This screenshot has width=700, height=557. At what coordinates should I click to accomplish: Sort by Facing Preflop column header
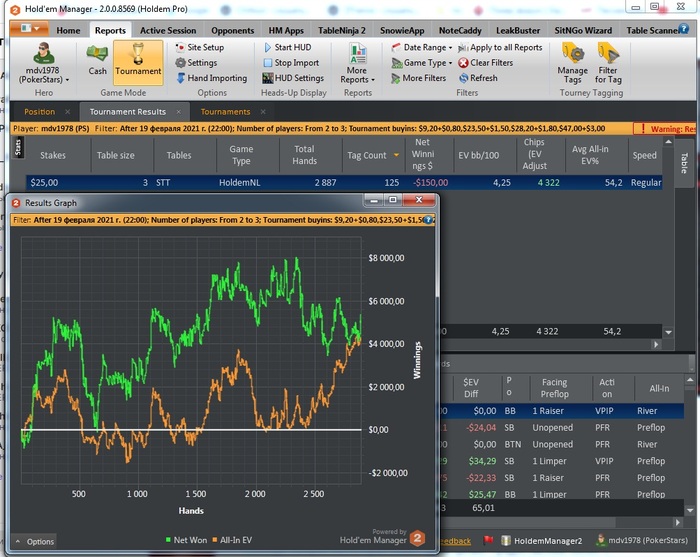tap(554, 388)
